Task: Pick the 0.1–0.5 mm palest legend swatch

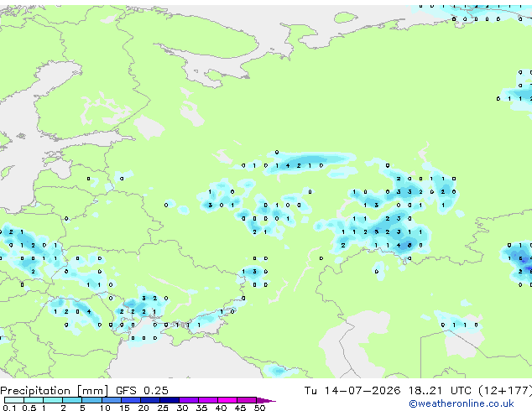Action: pos(14,400)
